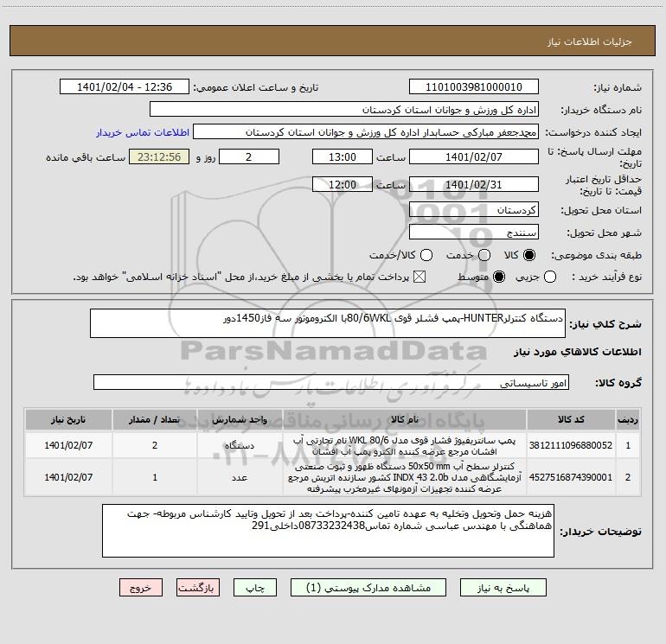Click the بازگشت back button

(x=198, y=588)
